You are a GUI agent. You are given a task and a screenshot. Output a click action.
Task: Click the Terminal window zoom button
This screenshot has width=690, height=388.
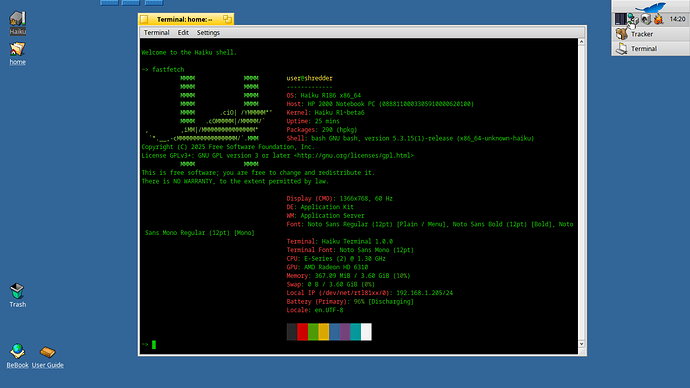[x=227, y=19]
